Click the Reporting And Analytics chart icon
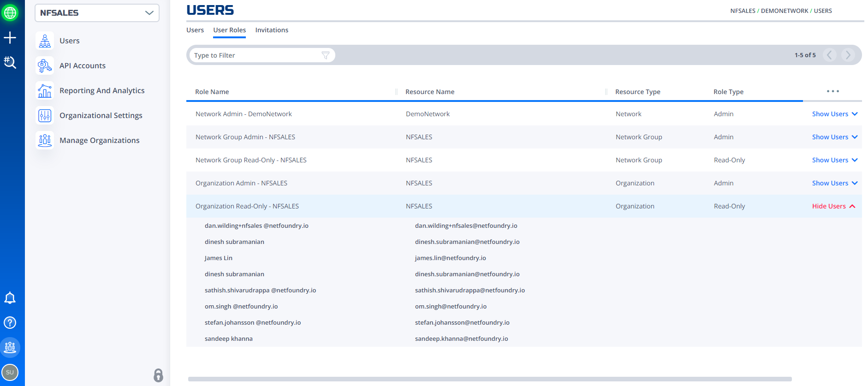 [x=45, y=91]
